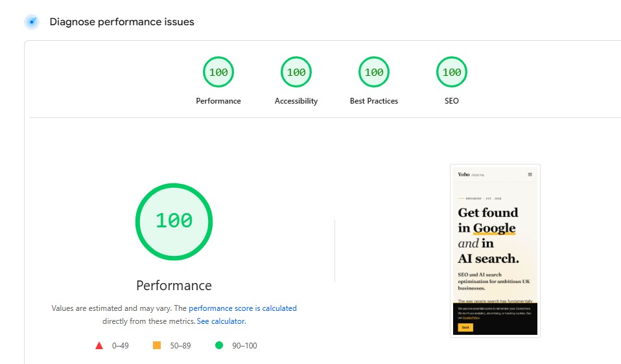The width and height of the screenshot is (621, 364).
Task: Click 'Values are estimated and may vary' text
Action: pyautogui.click(x=111, y=308)
